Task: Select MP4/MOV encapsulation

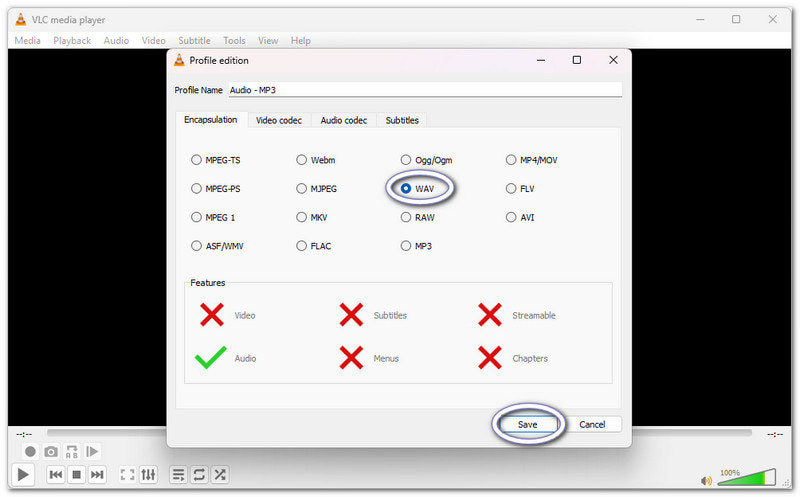Action: (x=532, y=160)
